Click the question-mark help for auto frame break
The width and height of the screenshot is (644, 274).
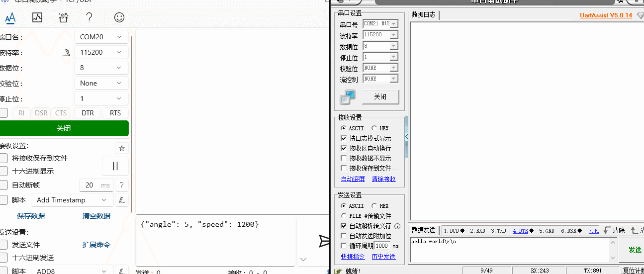click(122, 185)
